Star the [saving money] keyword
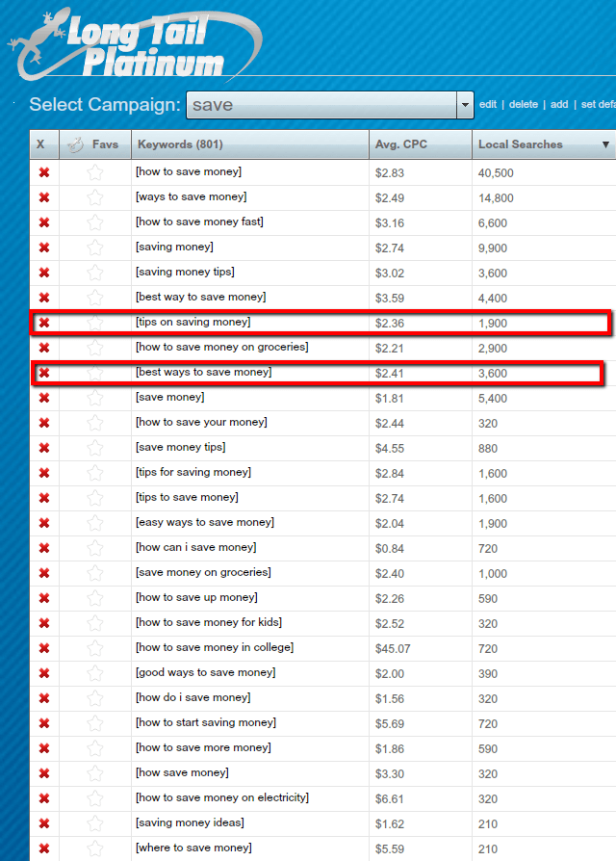 click(x=95, y=248)
